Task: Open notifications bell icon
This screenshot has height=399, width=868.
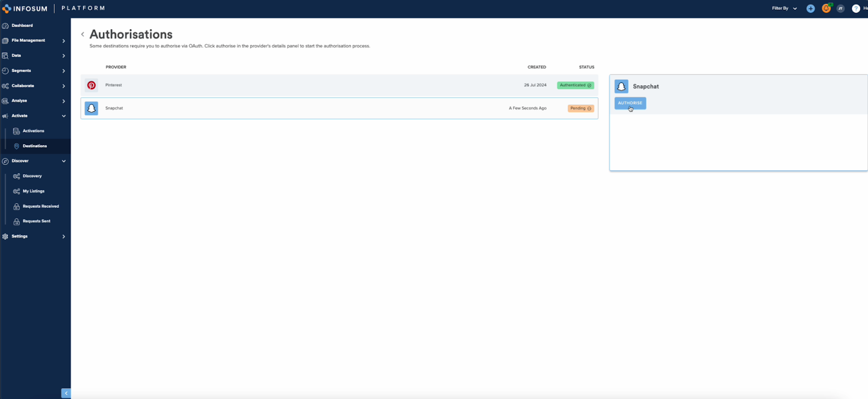Action: pos(826,9)
